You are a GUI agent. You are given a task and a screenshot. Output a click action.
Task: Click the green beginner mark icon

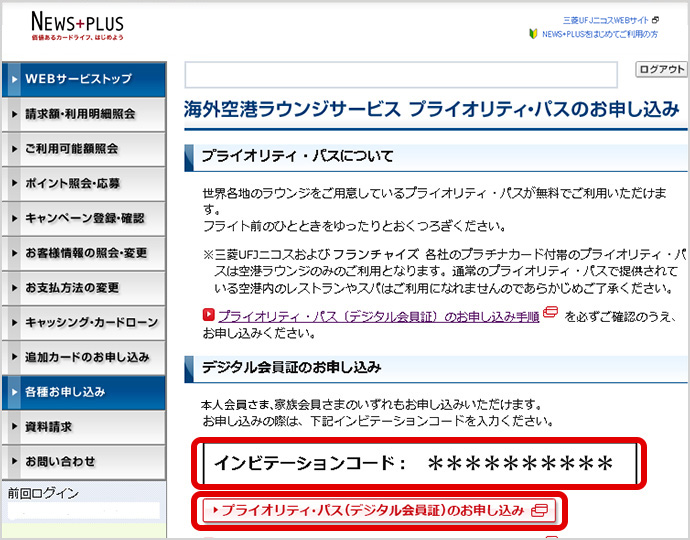point(534,34)
